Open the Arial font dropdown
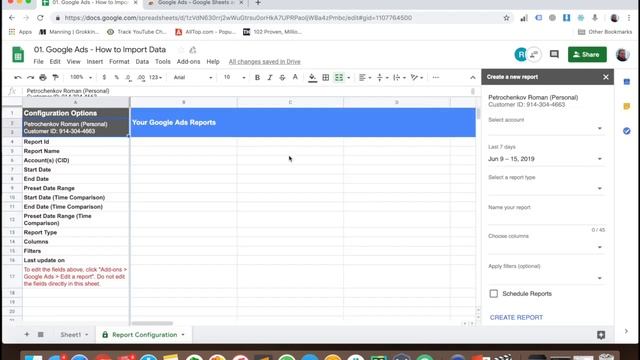The width and height of the screenshot is (640, 360). [x=193, y=78]
